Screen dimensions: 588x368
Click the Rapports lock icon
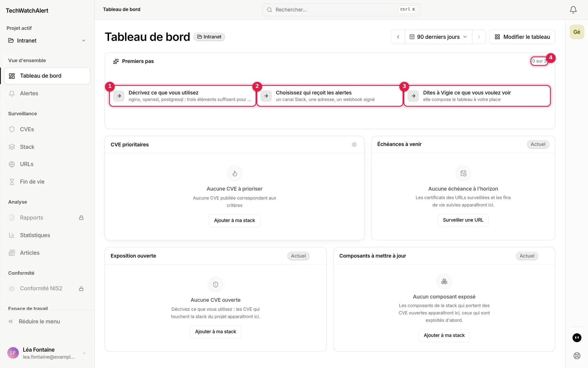pyautogui.click(x=81, y=218)
